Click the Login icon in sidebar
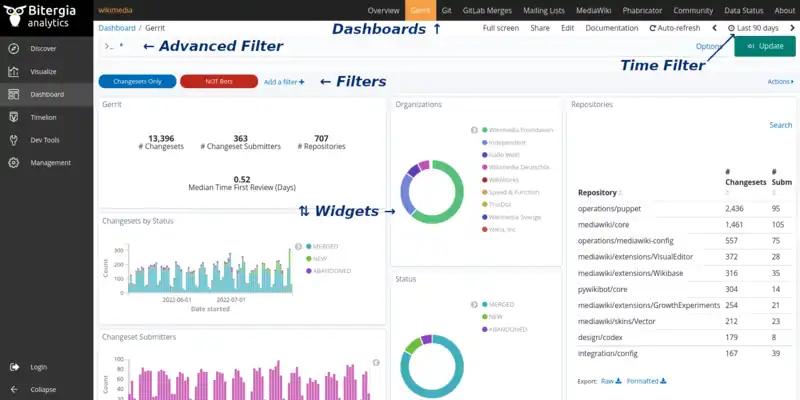This screenshot has width=800, height=400. (x=14, y=367)
